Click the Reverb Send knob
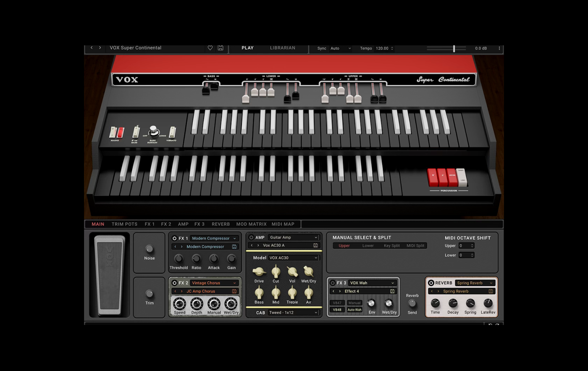The image size is (588, 371). pos(412,303)
